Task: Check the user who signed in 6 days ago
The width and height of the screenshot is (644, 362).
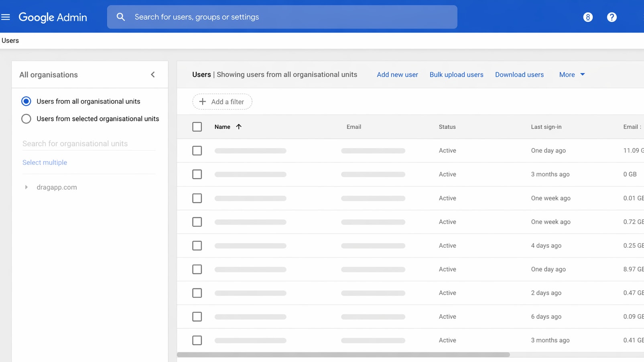Action: (x=197, y=317)
